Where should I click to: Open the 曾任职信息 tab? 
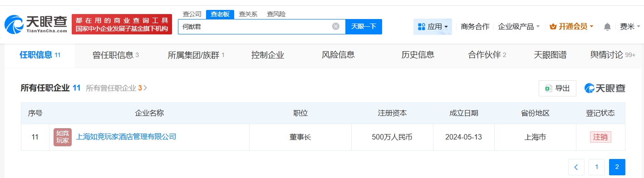(x=115, y=55)
